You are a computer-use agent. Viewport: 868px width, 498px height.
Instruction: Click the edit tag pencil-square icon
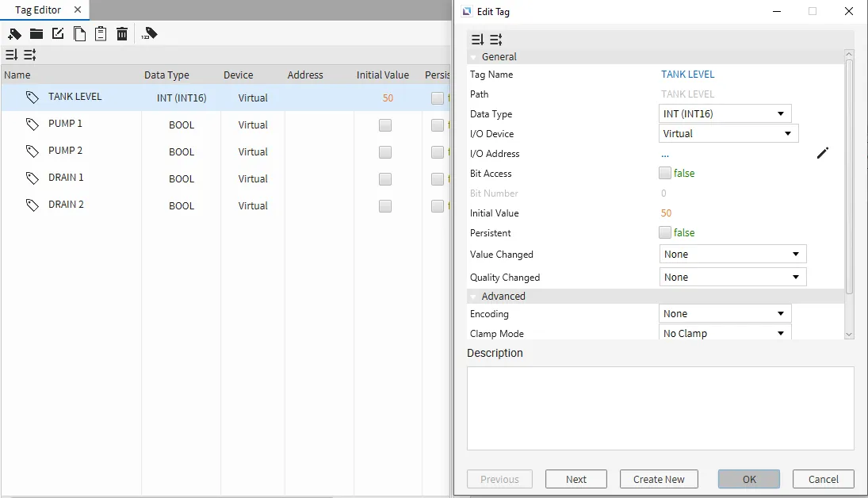[58, 33]
